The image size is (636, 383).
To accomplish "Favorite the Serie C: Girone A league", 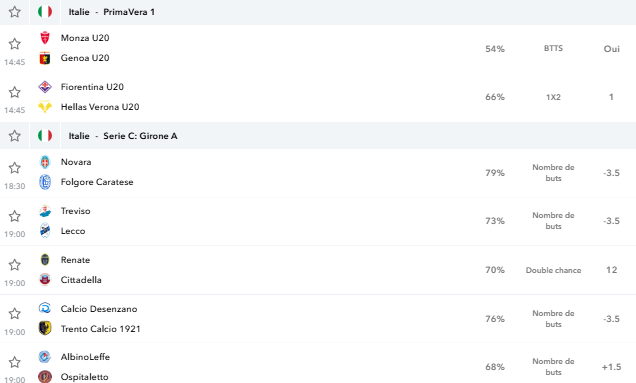I will (15, 136).
